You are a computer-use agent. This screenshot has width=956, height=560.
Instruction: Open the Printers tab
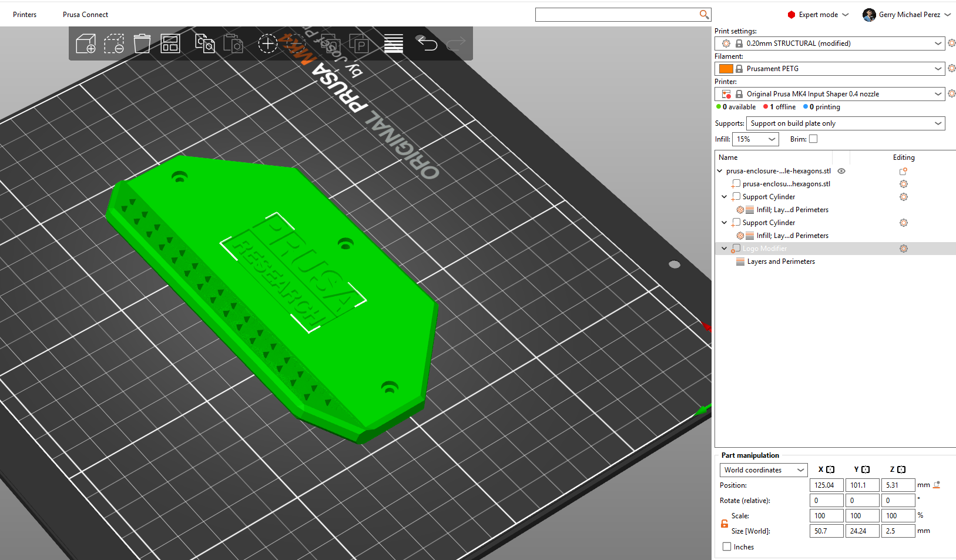25,15
